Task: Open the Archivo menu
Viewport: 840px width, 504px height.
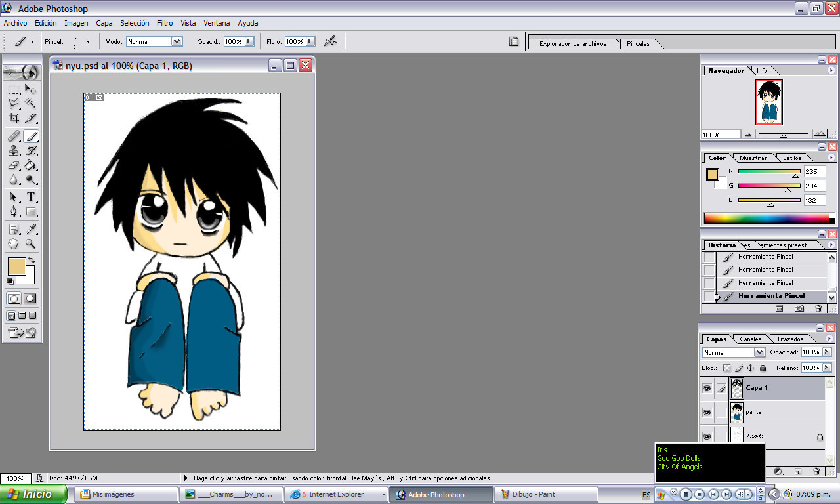Action: (15, 23)
